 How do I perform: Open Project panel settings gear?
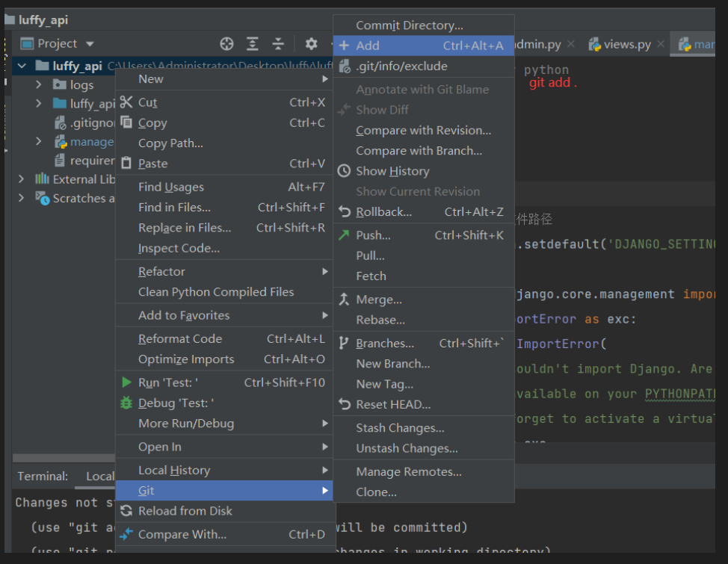(312, 44)
